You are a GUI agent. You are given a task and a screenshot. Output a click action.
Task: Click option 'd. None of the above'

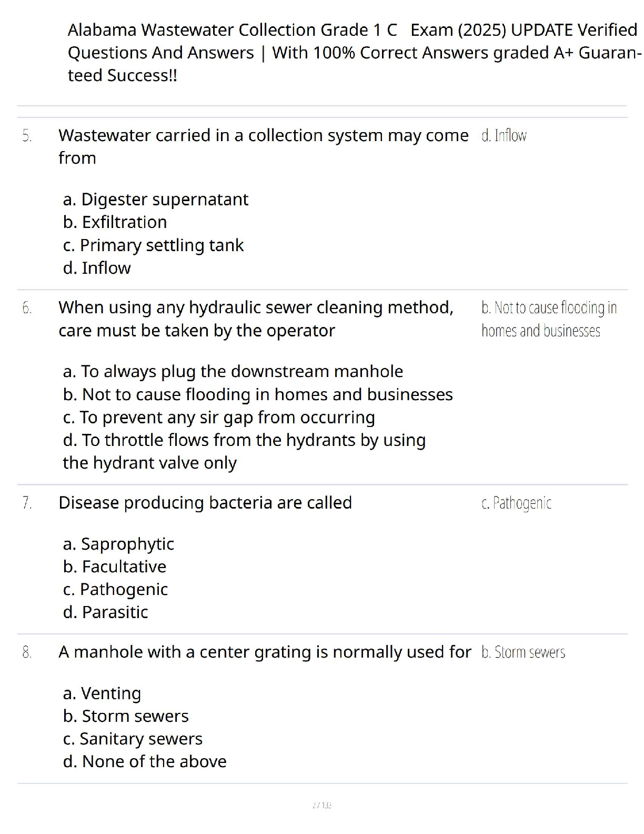(145, 762)
